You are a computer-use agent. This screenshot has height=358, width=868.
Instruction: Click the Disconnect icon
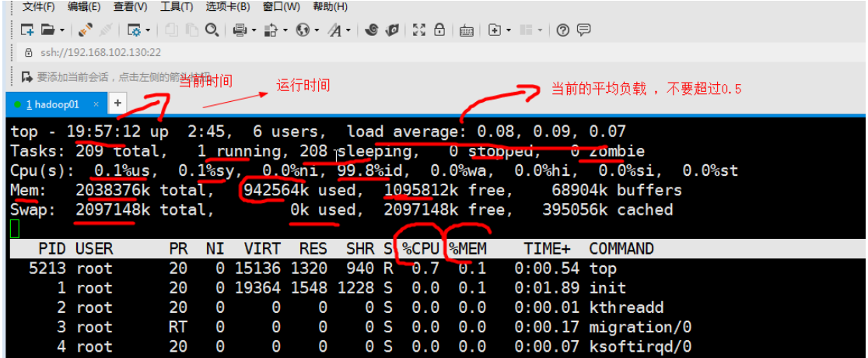[107, 30]
